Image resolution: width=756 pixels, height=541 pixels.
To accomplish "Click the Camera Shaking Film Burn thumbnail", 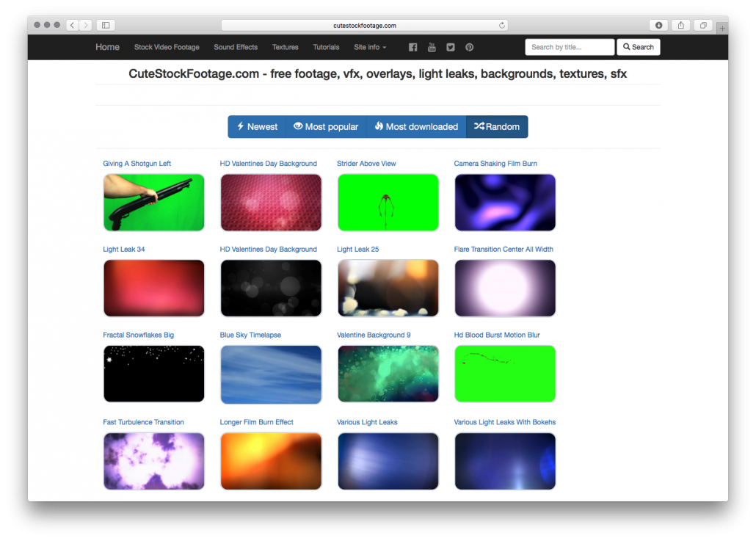I will [x=505, y=203].
